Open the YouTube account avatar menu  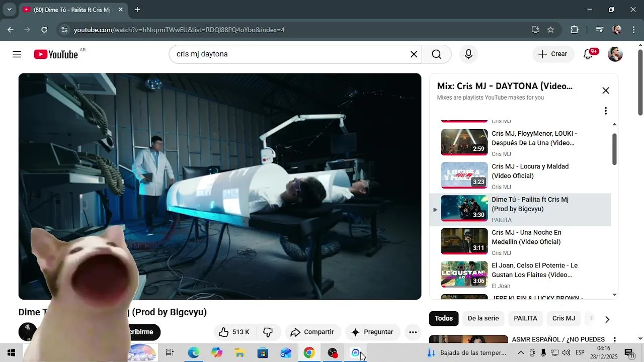pyautogui.click(x=615, y=54)
